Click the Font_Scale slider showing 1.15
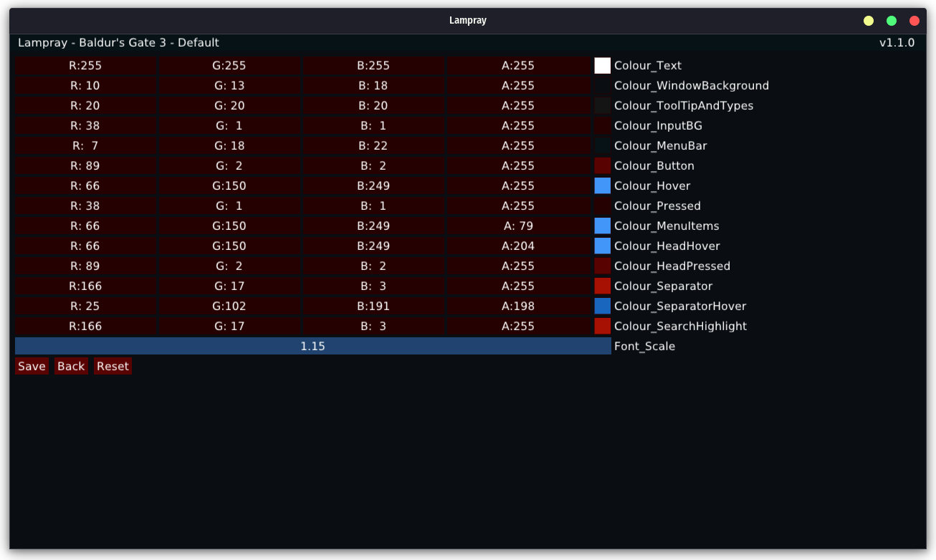The height and width of the screenshot is (560, 936). coord(313,346)
